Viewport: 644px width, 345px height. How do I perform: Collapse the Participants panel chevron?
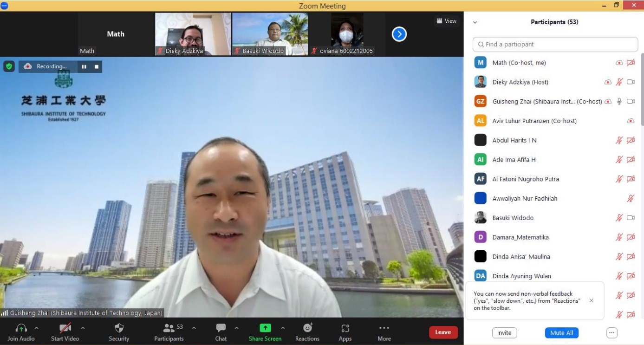pos(475,22)
